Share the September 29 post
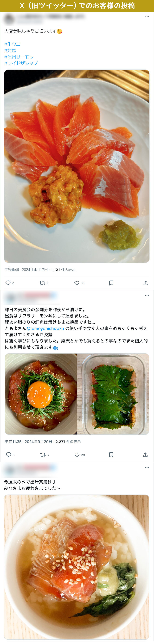This screenshot has width=154, height=644. (x=145, y=454)
